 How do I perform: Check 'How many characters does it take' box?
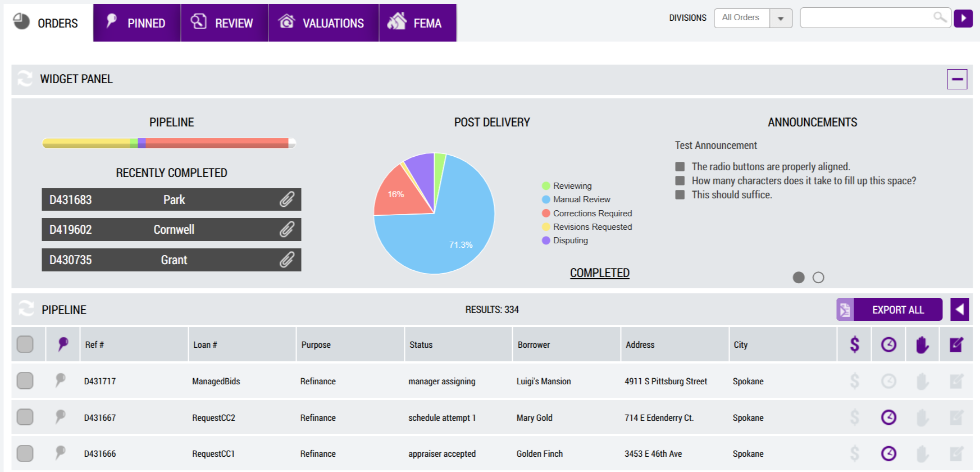(680, 180)
